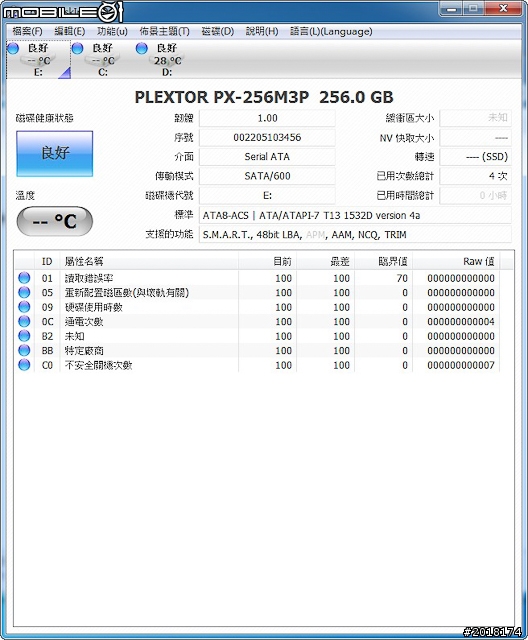Click the threshold value 70
Image resolution: width=528 pixels, height=640 pixels.
click(x=402, y=278)
